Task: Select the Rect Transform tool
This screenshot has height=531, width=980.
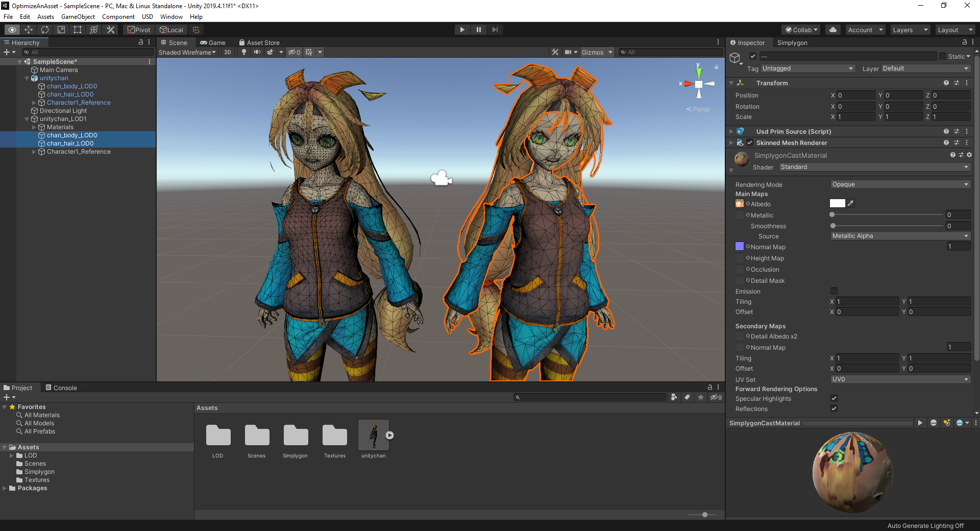Action: [x=77, y=30]
